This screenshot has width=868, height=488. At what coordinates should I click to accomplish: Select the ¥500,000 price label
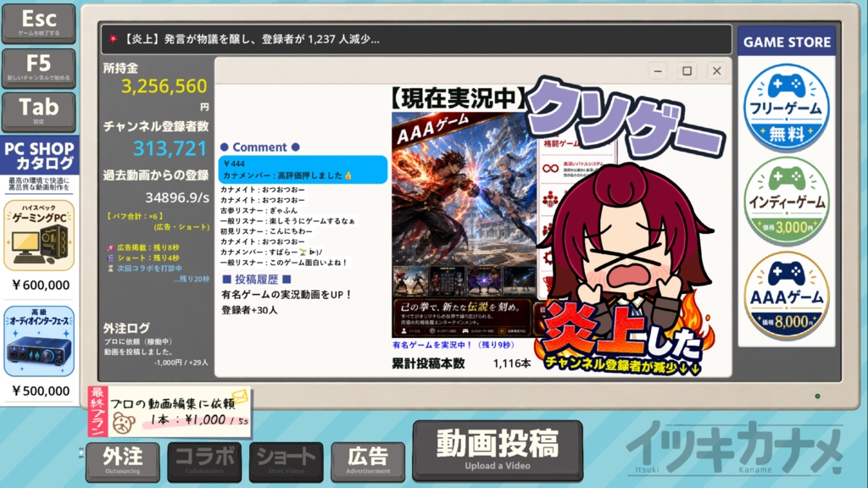click(x=41, y=391)
